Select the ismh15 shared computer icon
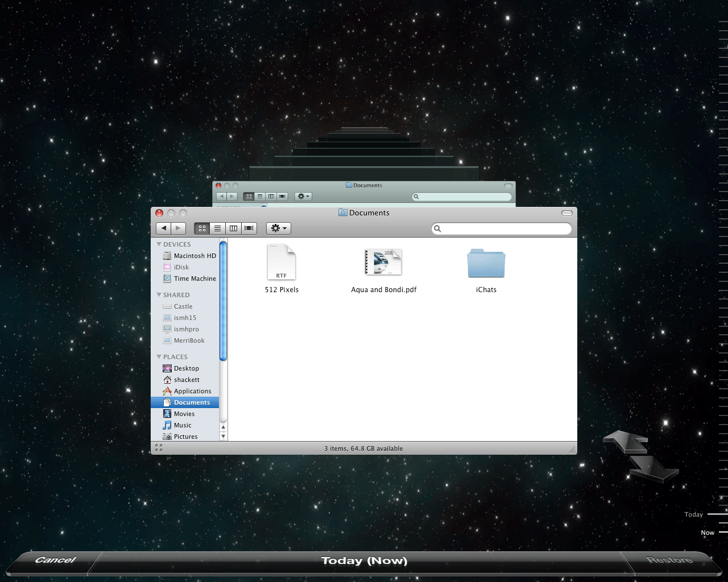 (167, 318)
